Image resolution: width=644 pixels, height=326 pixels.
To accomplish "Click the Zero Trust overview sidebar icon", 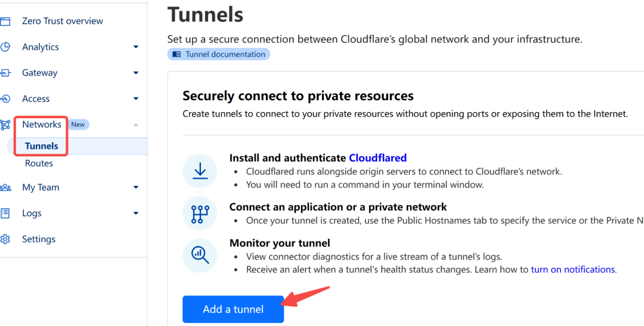I will click(x=5, y=21).
